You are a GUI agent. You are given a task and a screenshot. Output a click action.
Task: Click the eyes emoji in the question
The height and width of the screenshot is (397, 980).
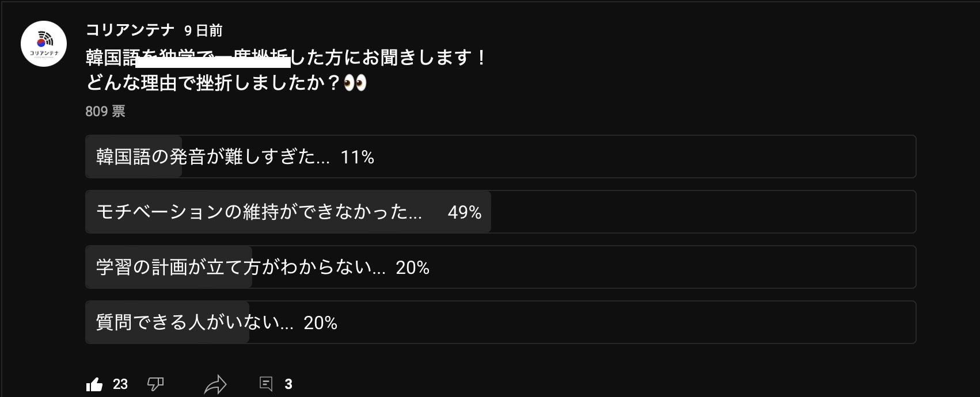point(355,83)
